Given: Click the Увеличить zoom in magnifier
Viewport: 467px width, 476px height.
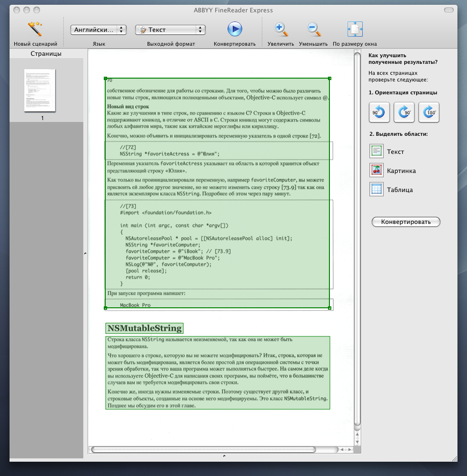Looking at the screenshot, I should point(281,29).
